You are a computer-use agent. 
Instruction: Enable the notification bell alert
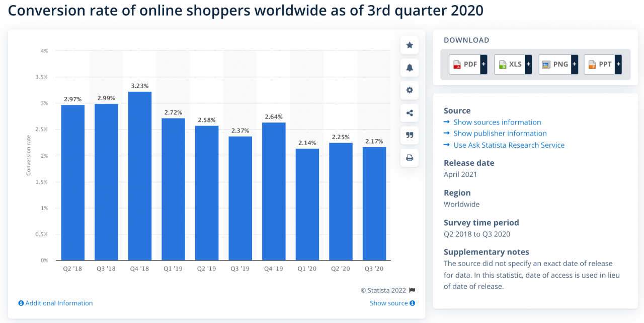(x=409, y=68)
